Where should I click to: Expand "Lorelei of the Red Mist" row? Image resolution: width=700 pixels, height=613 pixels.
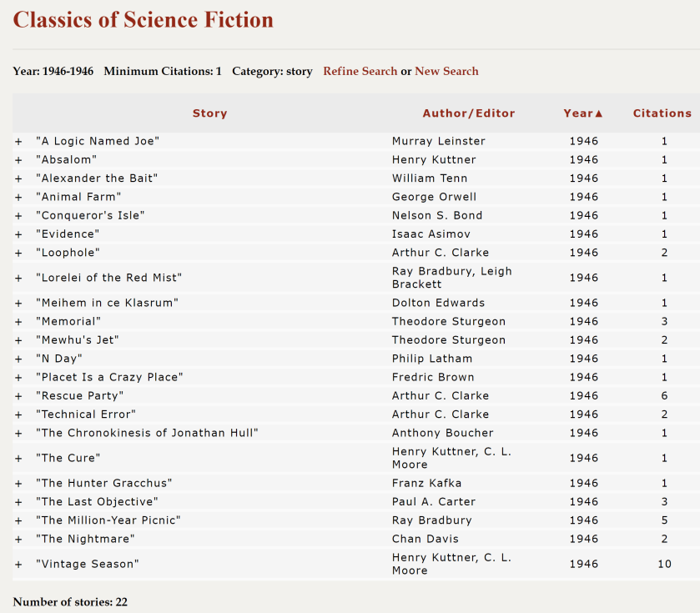[18, 278]
